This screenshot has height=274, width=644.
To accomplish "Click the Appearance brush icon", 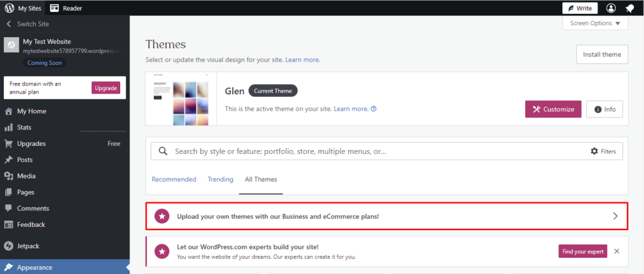I will (x=9, y=268).
